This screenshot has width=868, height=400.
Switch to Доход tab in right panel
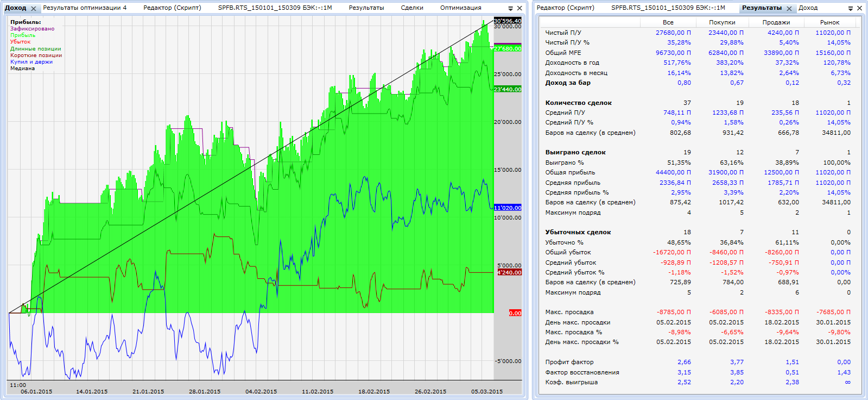pos(808,8)
